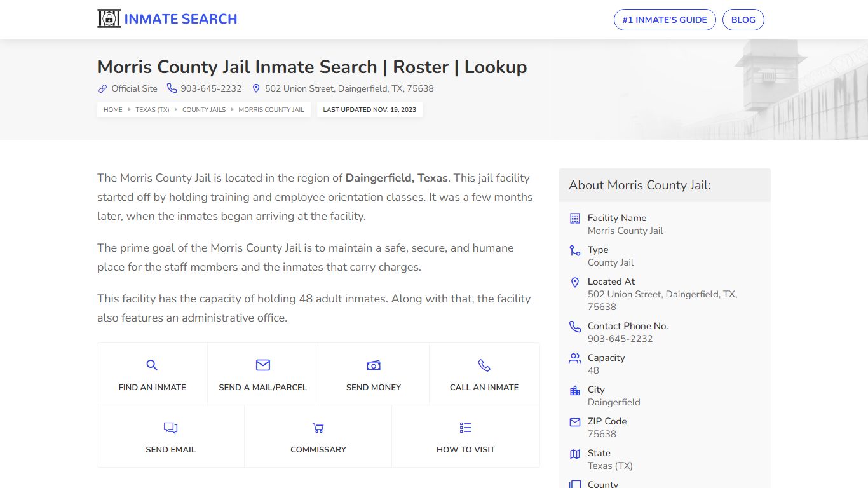Open the #1 Inmate's Guide button
The image size is (868, 488).
pos(665,20)
